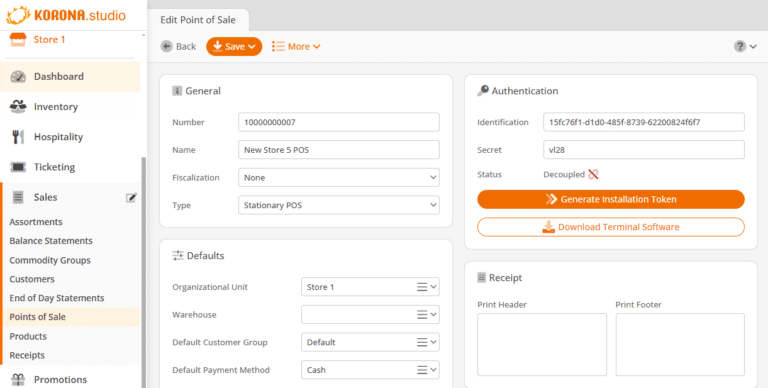Click the Organizational Unit list icon

[422, 287]
